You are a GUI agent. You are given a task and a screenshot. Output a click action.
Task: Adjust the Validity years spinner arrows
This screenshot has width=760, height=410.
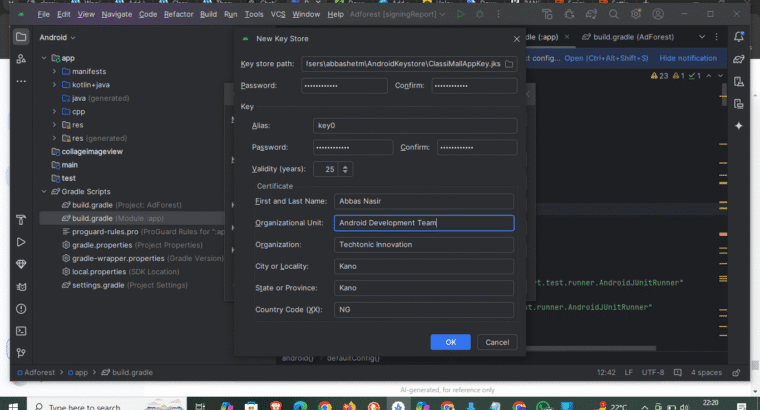click(345, 169)
